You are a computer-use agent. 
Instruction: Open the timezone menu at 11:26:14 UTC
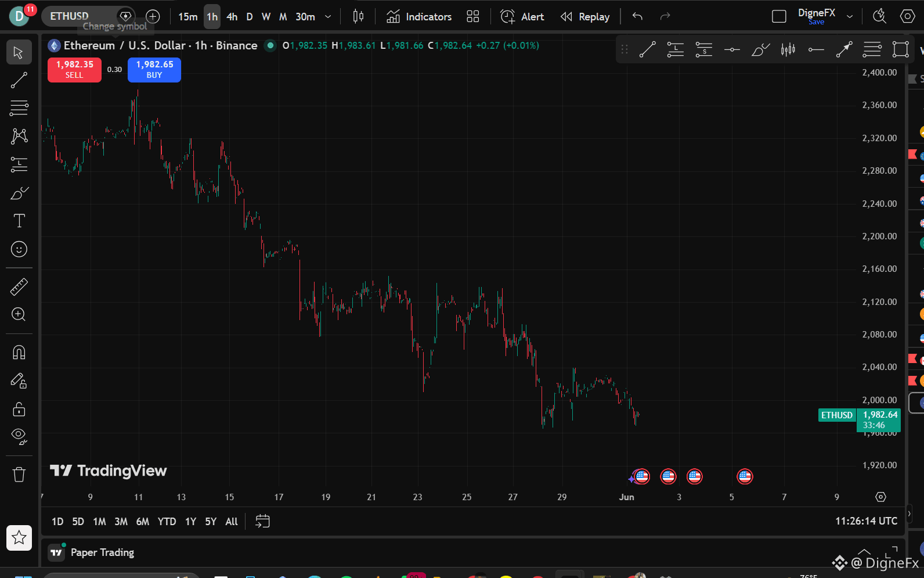[x=866, y=521]
